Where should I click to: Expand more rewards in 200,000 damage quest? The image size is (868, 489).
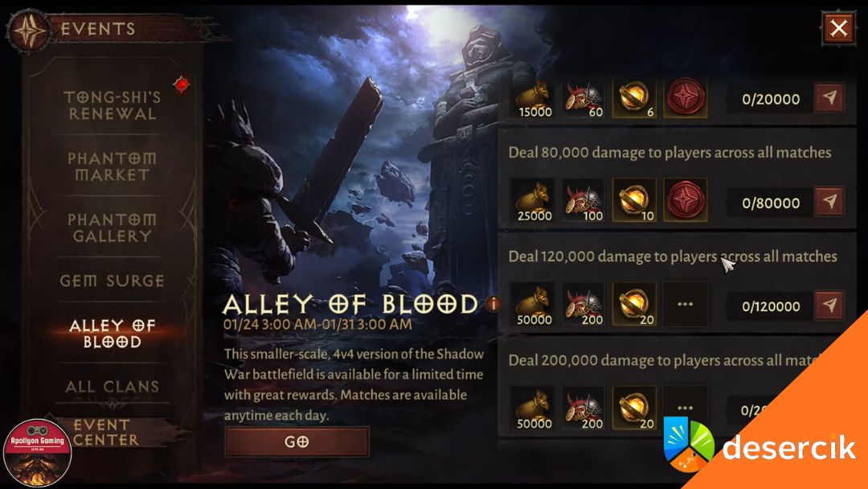click(686, 408)
